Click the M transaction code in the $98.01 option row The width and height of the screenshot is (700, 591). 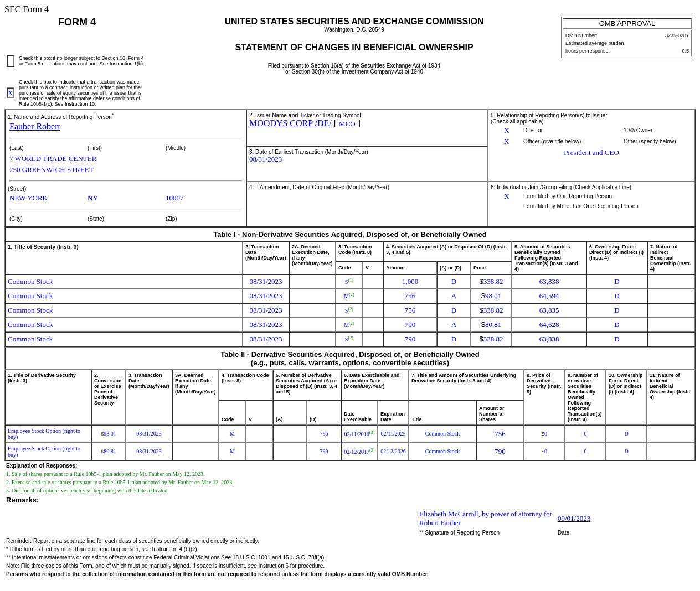(232, 434)
